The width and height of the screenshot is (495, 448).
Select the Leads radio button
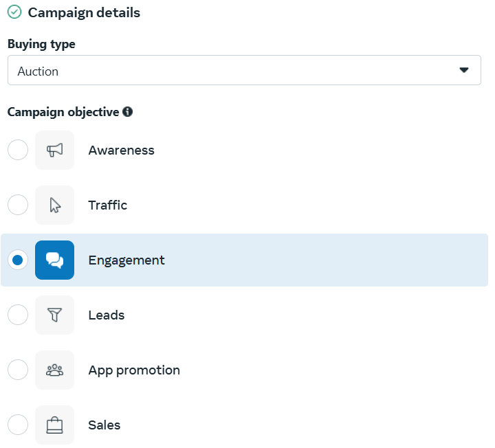(18, 315)
